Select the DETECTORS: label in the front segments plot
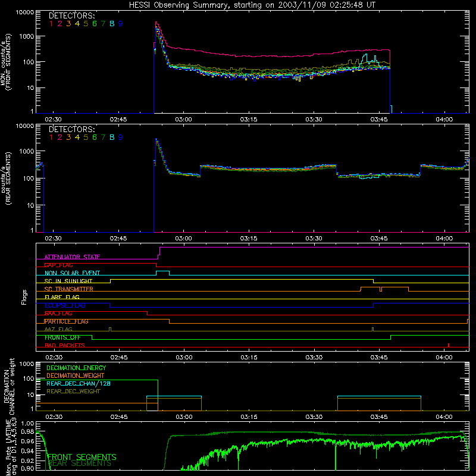 (71, 15)
